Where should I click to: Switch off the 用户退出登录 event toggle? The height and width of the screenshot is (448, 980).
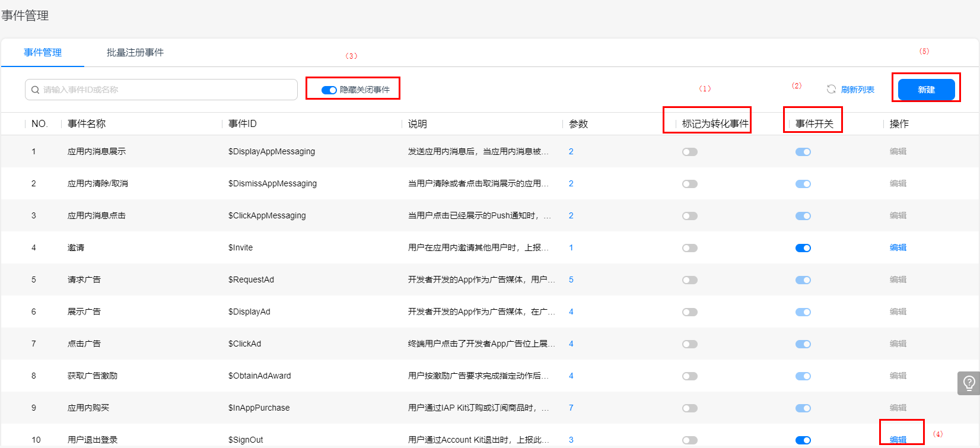(803, 440)
